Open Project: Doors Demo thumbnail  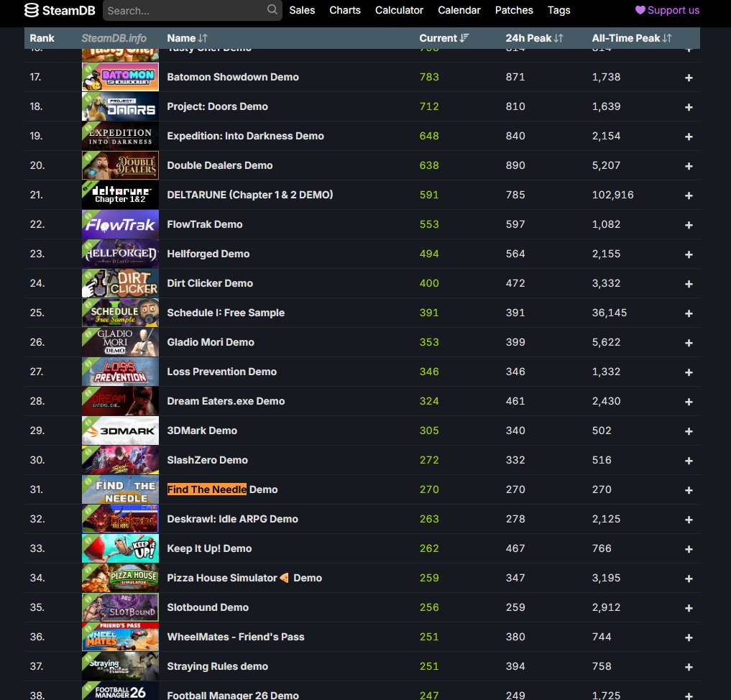(120, 106)
